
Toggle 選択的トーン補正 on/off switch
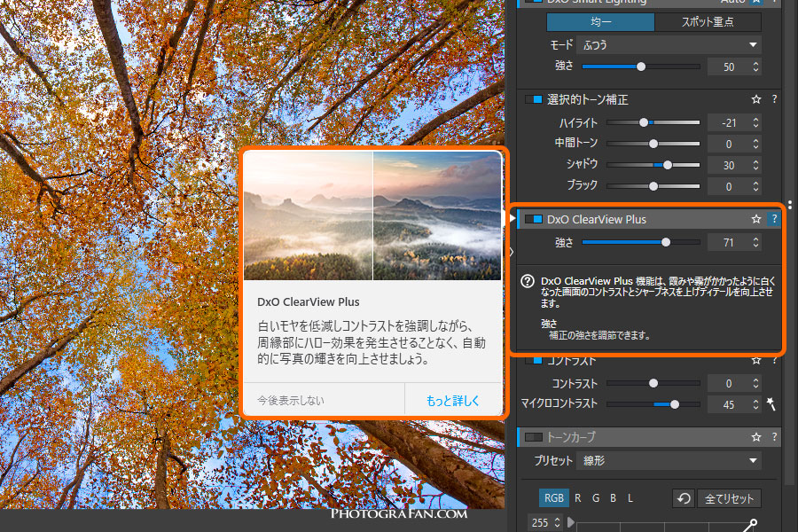click(x=534, y=99)
